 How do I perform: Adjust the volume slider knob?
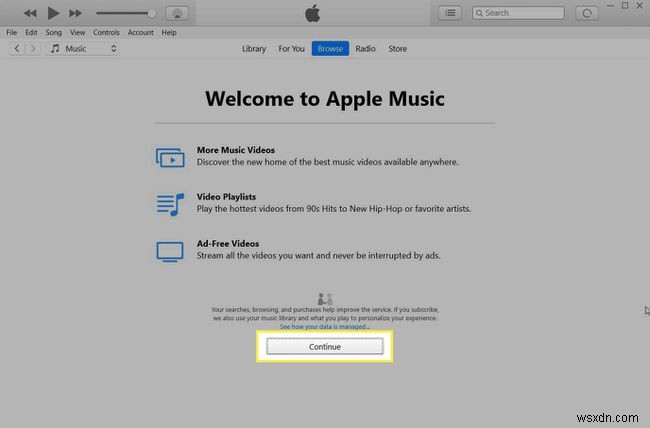point(152,13)
